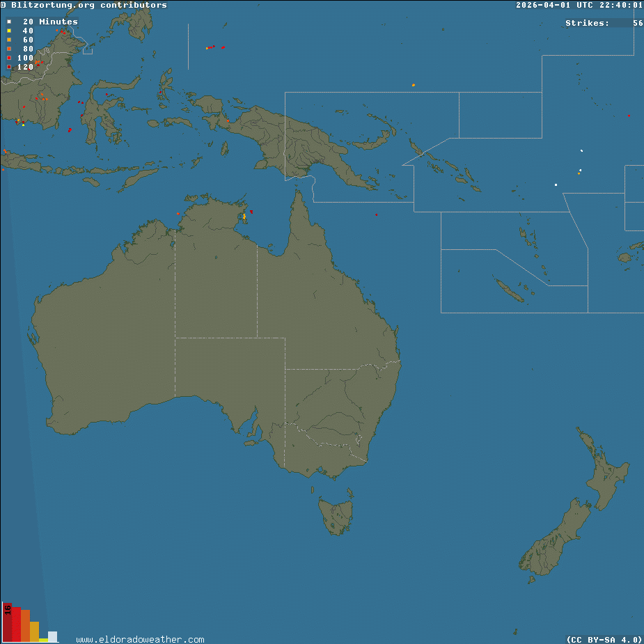Viewport: 644px width, 644px height.
Task: Click the white bar in the strike histogram
Action: click(x=52, y=636)
